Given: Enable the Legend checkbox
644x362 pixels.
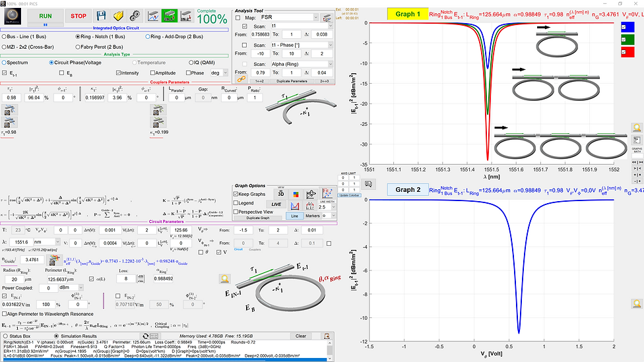Looking at the screenshot, I should pos(236,202).
